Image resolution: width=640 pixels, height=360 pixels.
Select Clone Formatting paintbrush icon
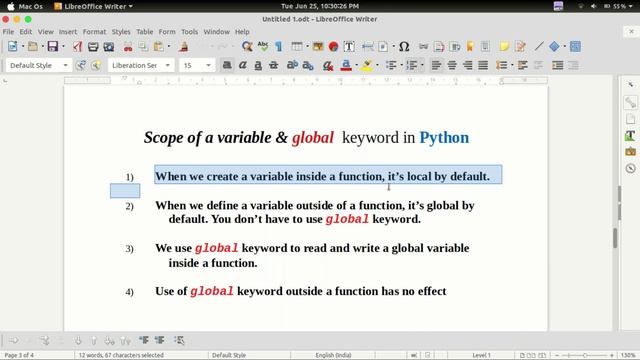click(184, 47)
